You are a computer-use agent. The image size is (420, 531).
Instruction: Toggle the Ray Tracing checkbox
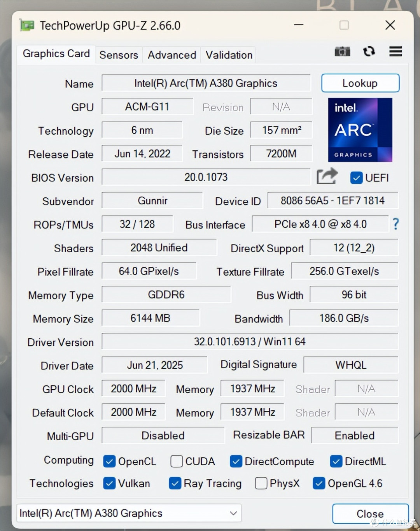click(x=175, y=483)
